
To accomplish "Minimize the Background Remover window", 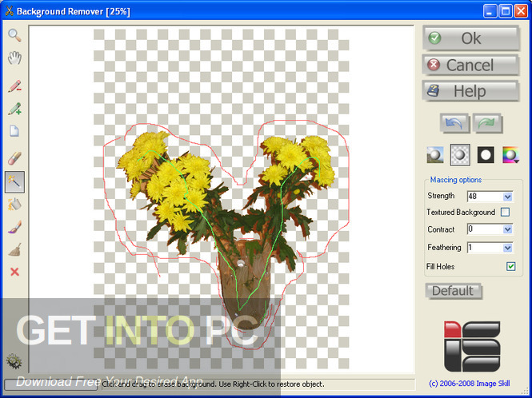I will [x=490, y=11].
